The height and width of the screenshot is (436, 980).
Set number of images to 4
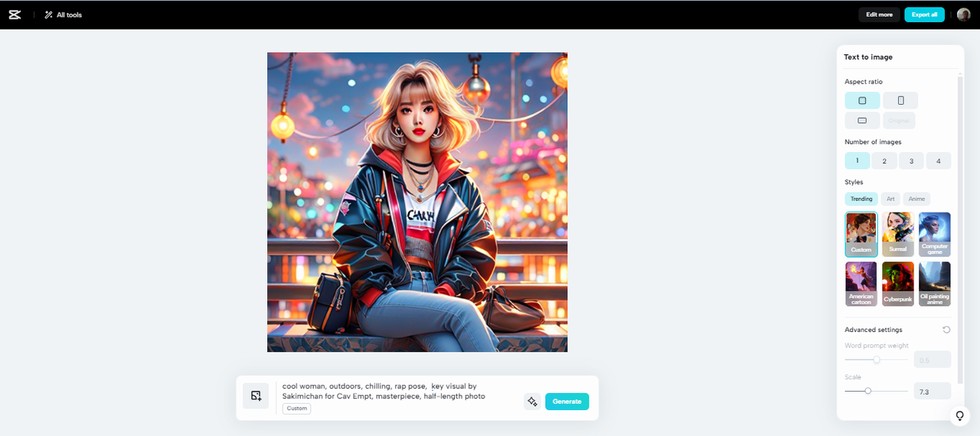coord(939,161)
